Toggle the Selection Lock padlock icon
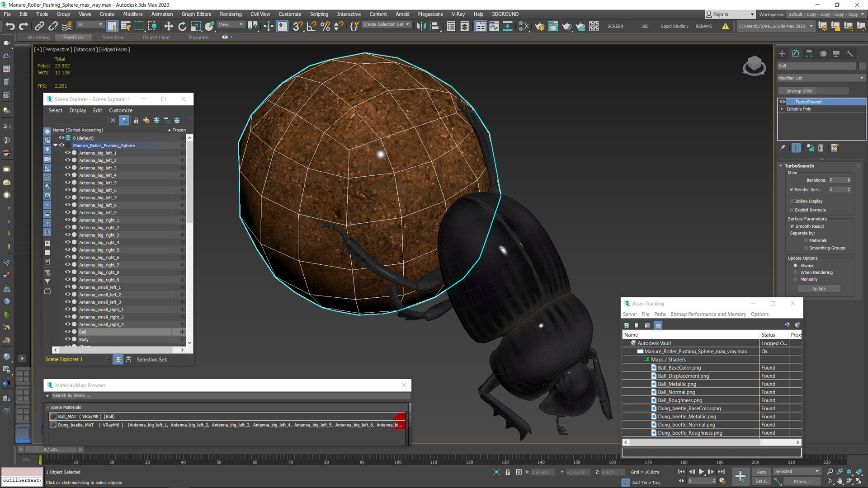 coord(508,472)
